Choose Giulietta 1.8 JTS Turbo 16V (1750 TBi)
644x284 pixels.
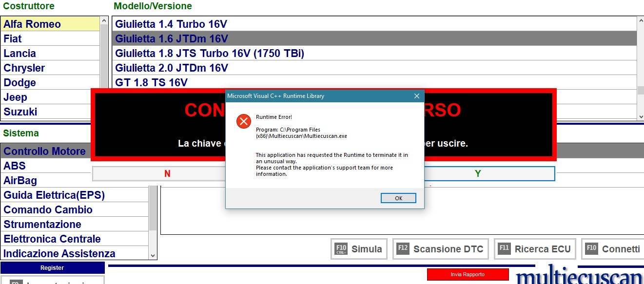tap(374, 53)
